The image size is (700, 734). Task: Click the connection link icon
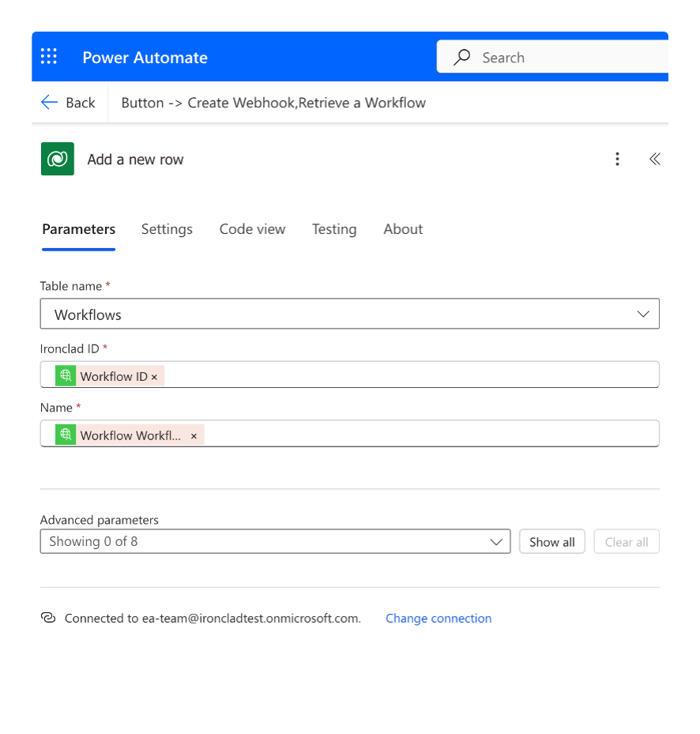coord(48,618)
